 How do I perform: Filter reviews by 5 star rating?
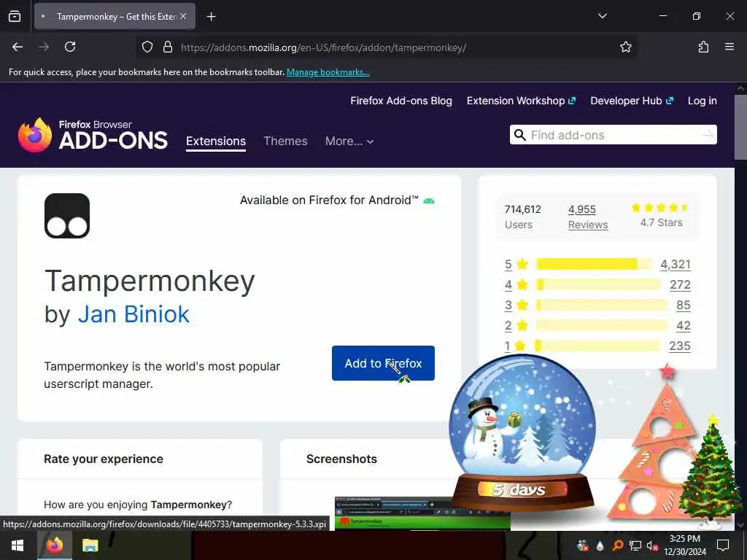pyautogui.click(x=516, y=264)
